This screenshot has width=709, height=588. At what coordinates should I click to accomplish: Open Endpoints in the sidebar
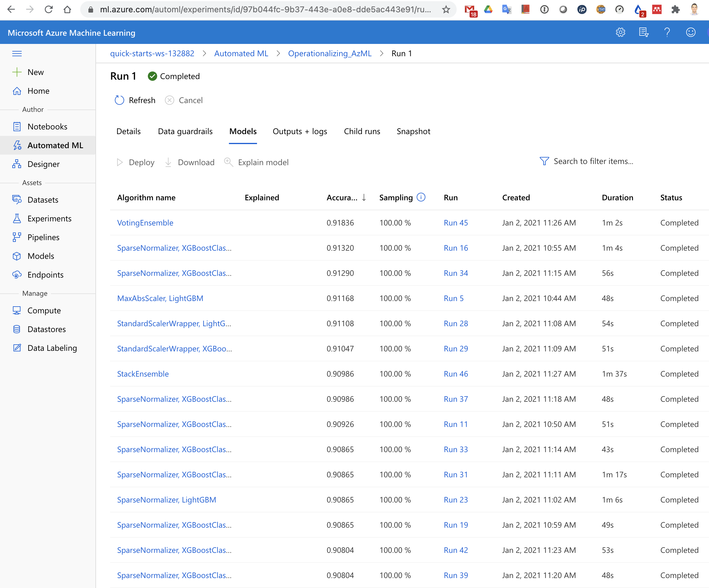click(x=45, y=275)
